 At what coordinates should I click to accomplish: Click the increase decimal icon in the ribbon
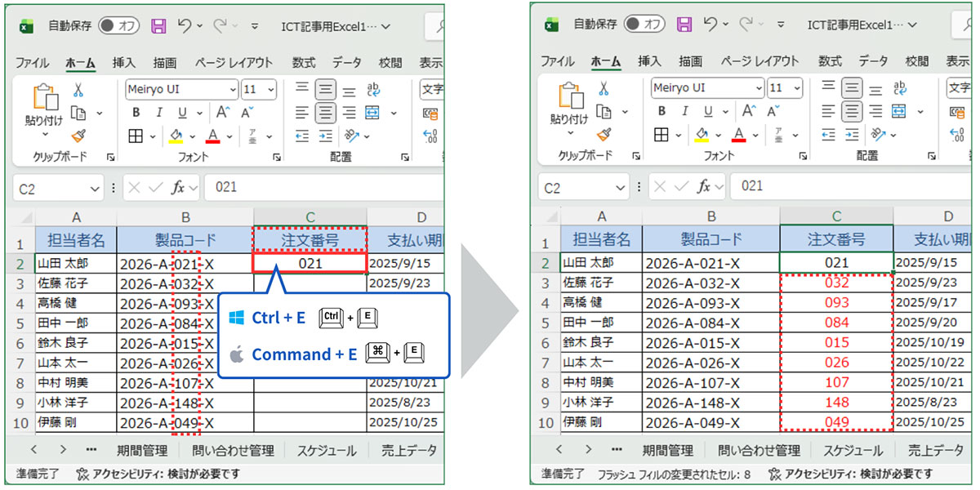coord(429,136)
